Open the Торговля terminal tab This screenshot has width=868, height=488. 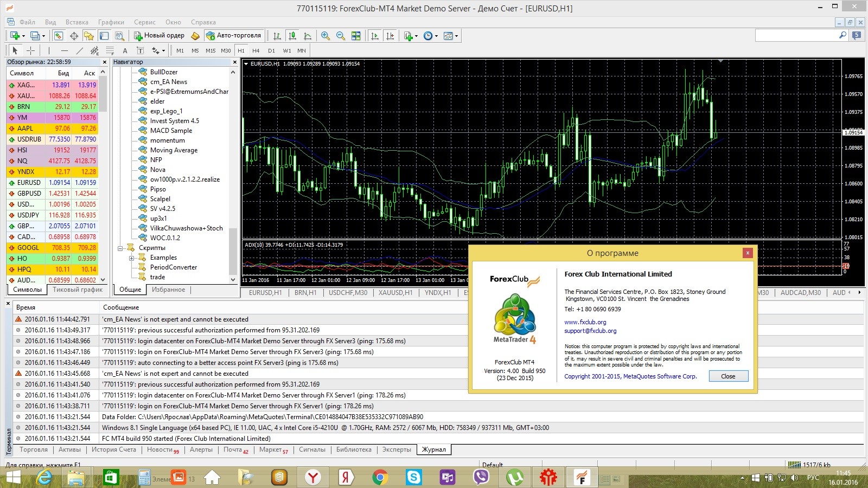34,450
